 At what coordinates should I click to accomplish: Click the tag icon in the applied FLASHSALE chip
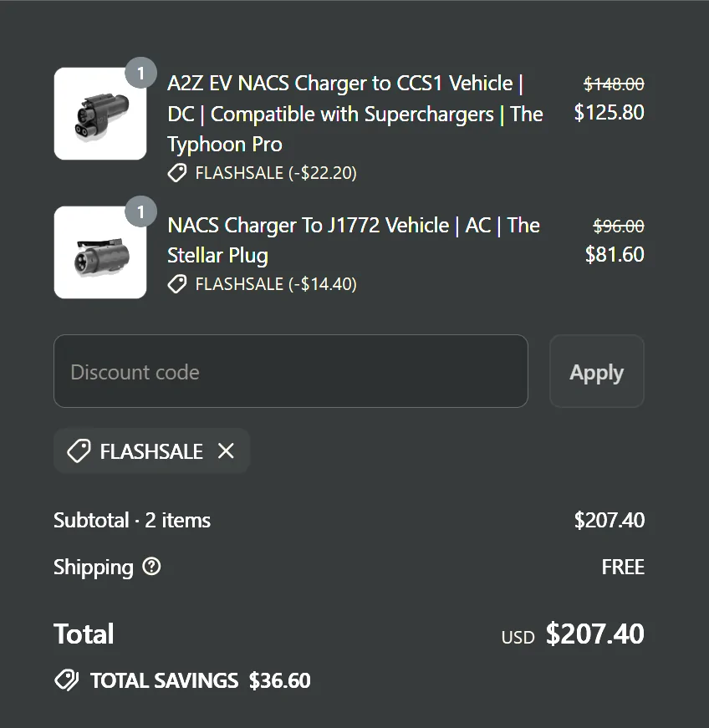click(79, 451)
